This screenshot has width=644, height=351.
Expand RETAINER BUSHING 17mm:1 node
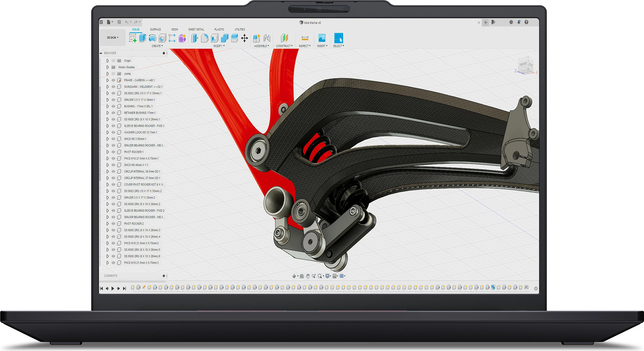click(108, 113)
